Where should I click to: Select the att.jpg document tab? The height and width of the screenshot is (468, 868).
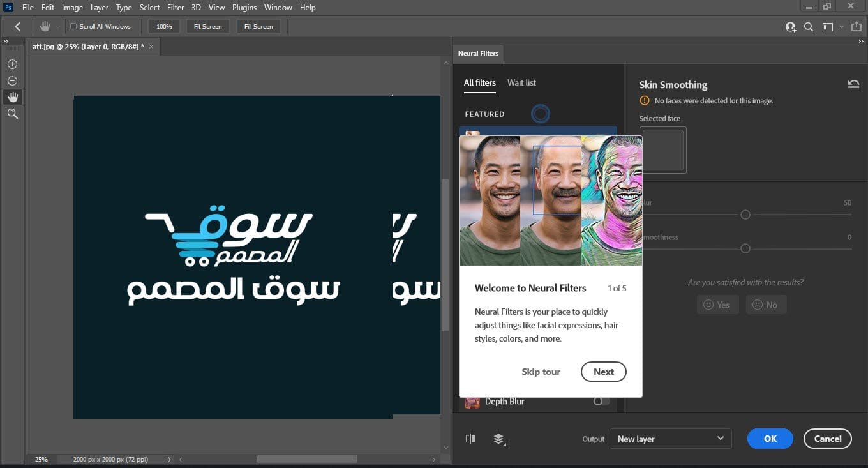(88, 47)
